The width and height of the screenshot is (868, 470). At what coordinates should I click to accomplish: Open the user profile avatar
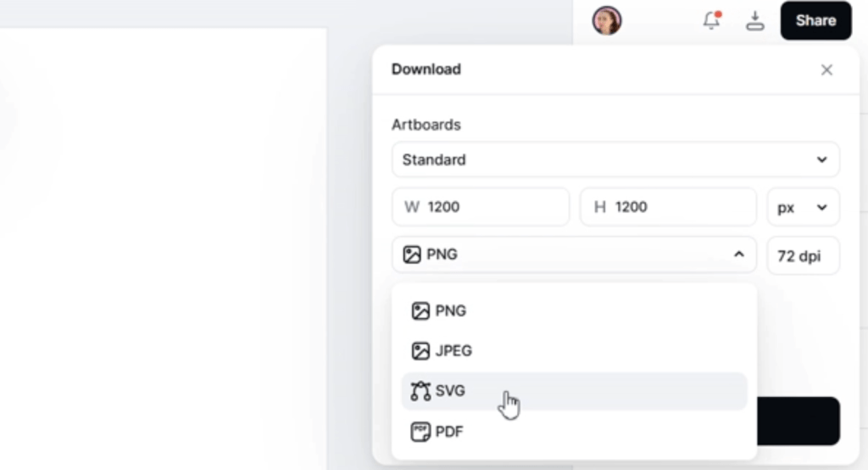coord(607,20)
